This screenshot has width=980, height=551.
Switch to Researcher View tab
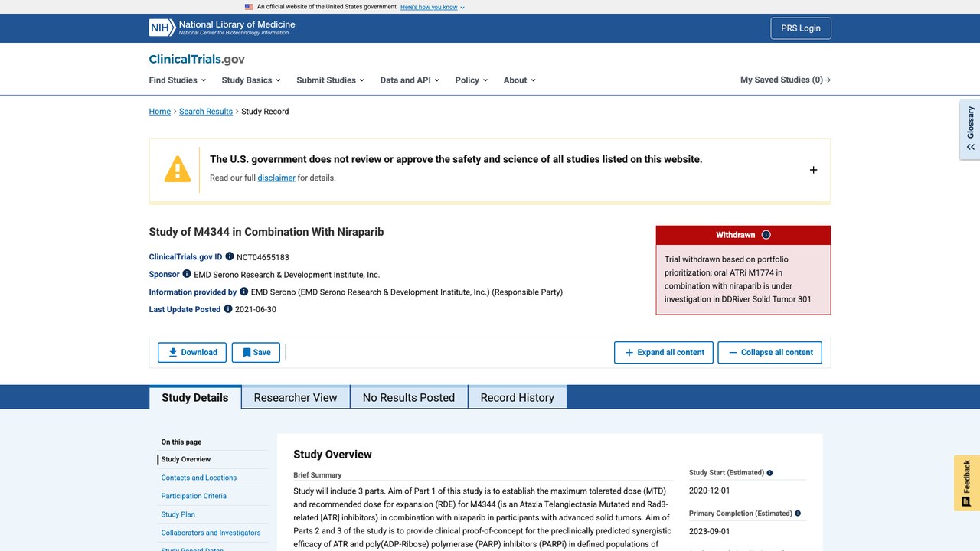pos(296,397)
